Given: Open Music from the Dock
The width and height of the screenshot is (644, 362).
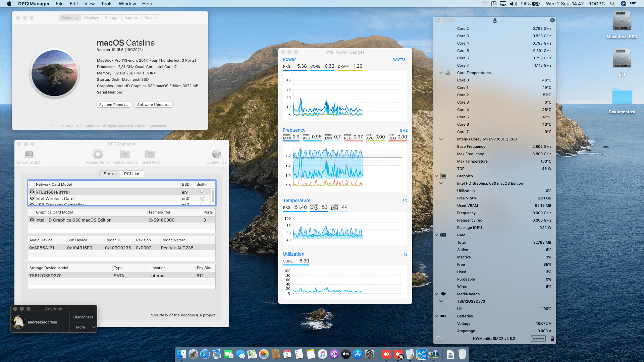Looking at the screenshot, I should [322, 354].
